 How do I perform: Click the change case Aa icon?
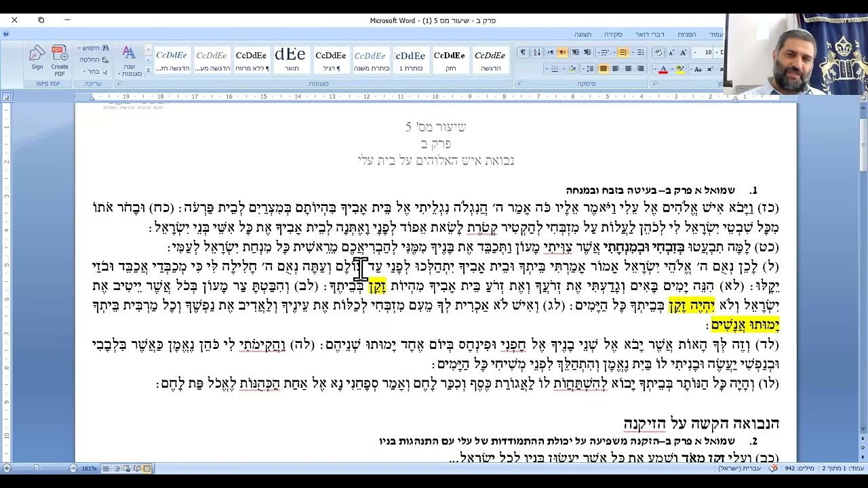[698, 68]
